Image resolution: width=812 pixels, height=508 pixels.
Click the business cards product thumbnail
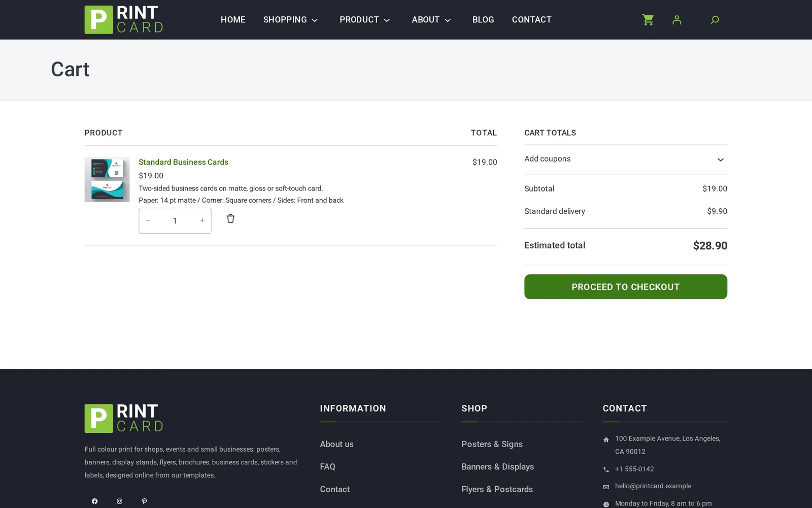point(107,179)
